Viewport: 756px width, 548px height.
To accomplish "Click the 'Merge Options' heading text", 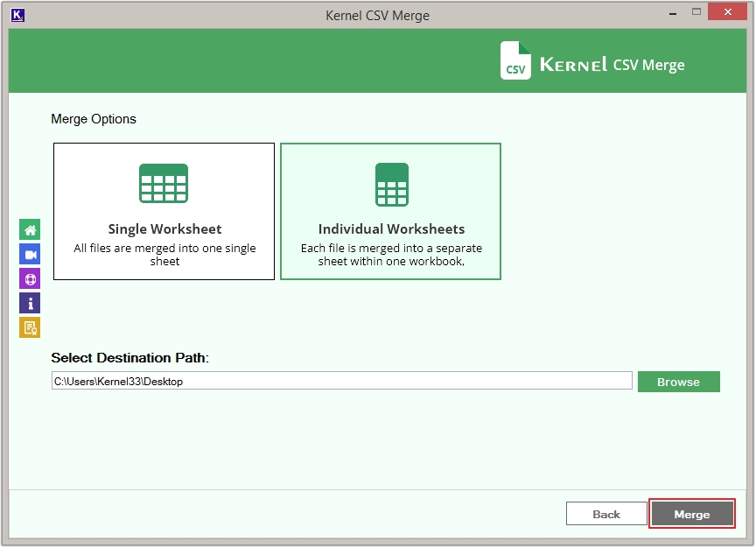I will [94, 119].
